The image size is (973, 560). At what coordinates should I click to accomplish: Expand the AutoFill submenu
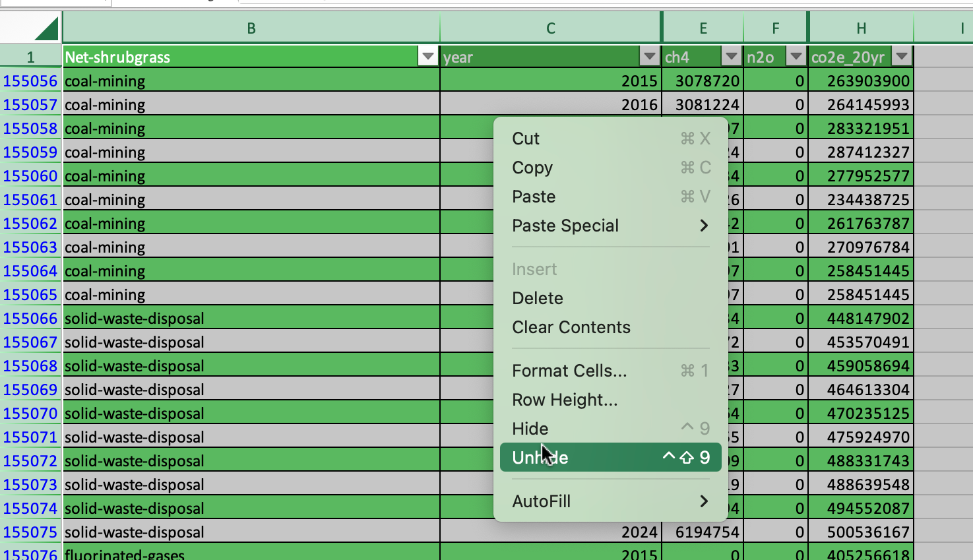coord(611,501)
